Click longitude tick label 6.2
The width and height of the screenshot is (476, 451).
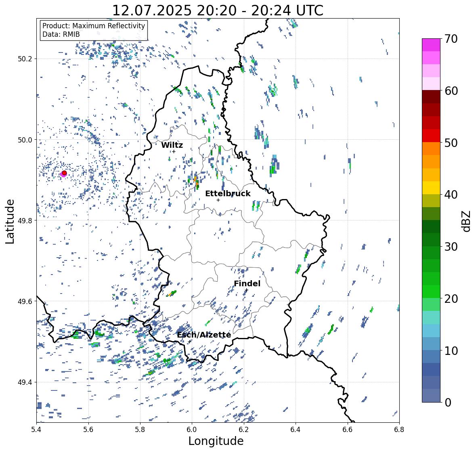[244, 430]
